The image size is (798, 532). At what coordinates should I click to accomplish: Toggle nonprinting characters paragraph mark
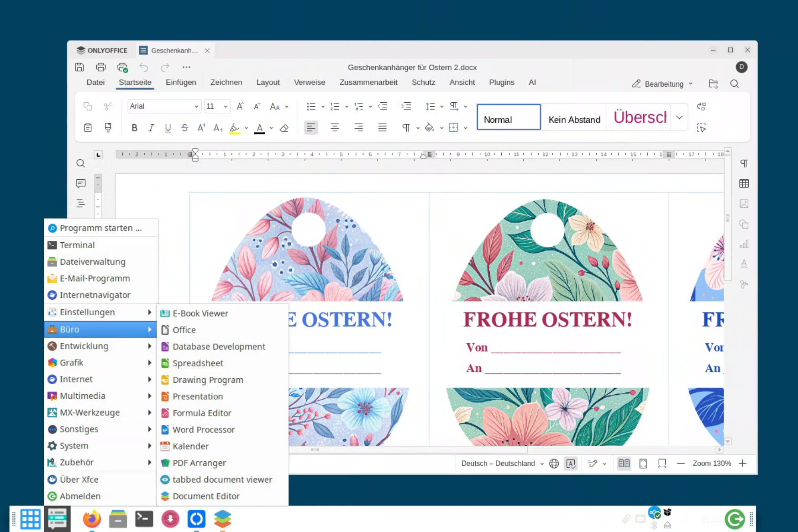click(405, 128)
